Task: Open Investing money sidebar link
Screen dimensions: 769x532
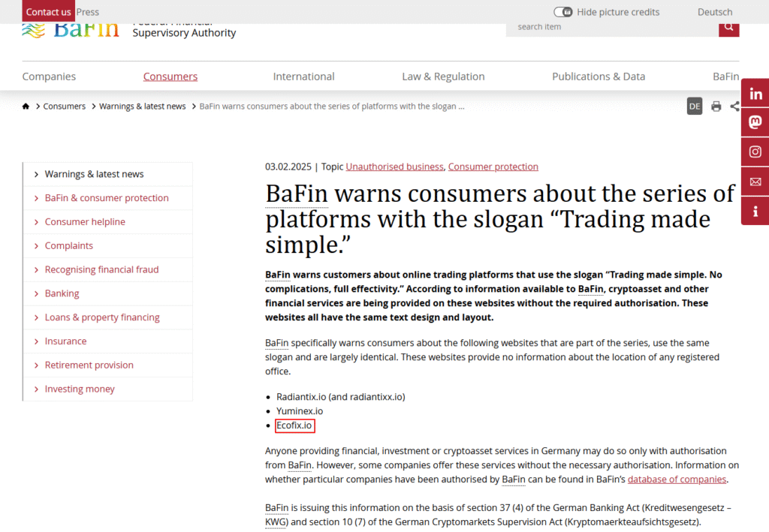Action: point(80,389)
